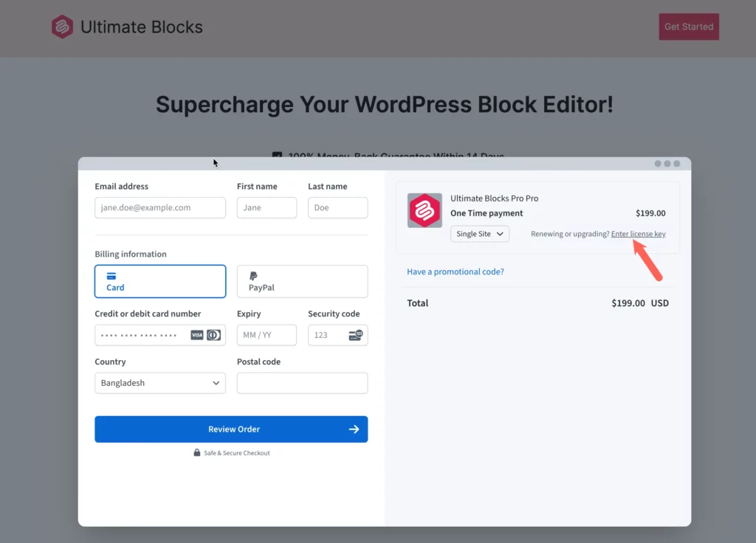Click the security code CVV hint icon

tap(354, 335)
